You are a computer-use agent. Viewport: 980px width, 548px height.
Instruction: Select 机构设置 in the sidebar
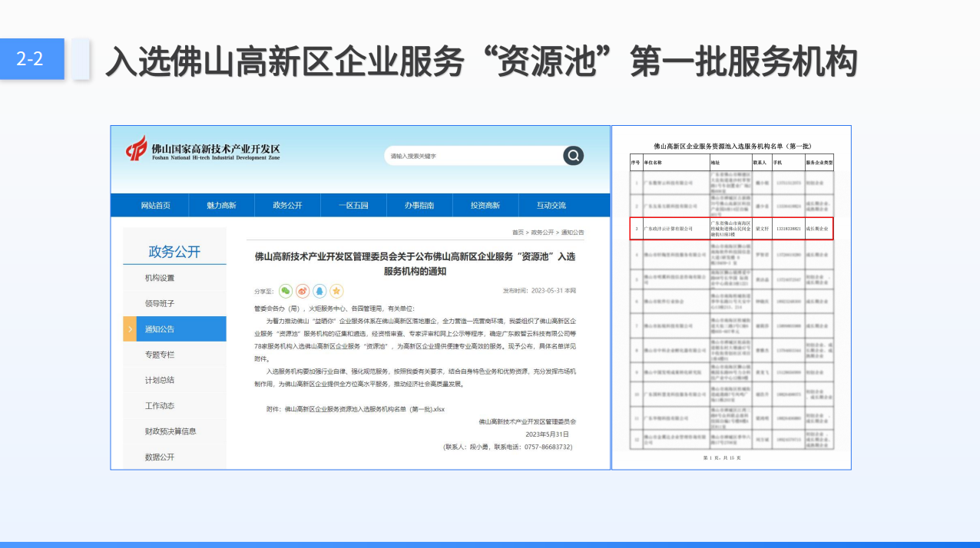pos(160,278)
